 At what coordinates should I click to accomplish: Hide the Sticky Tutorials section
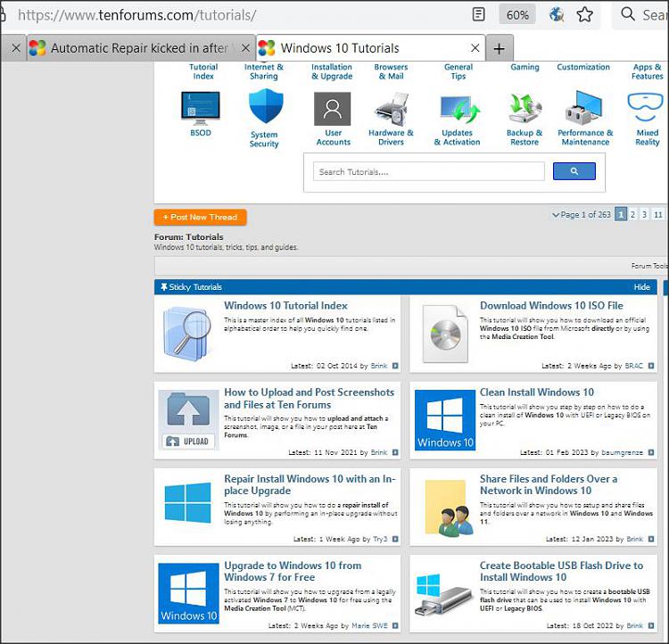[641, 287]
